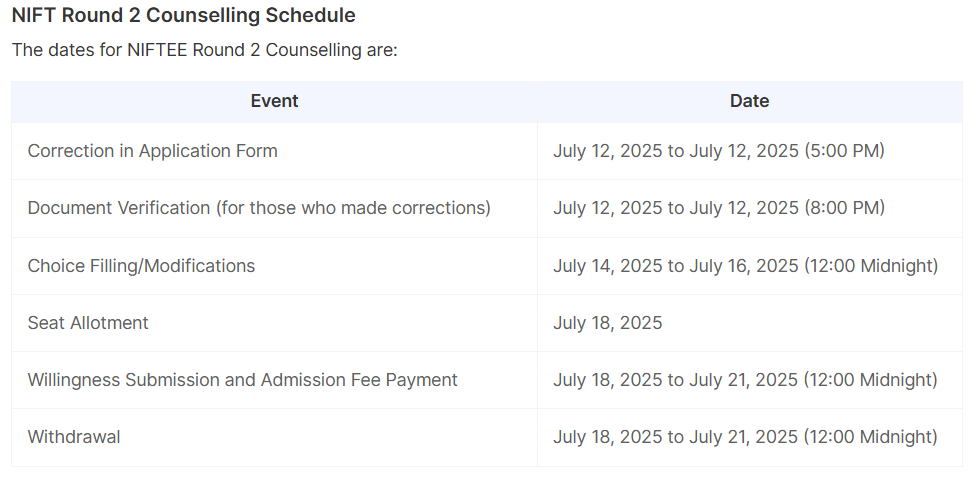This screenshot has width=979, height=481.
Task: Click the Choice Filling/Modifications cell
Action: pos(274,265)
